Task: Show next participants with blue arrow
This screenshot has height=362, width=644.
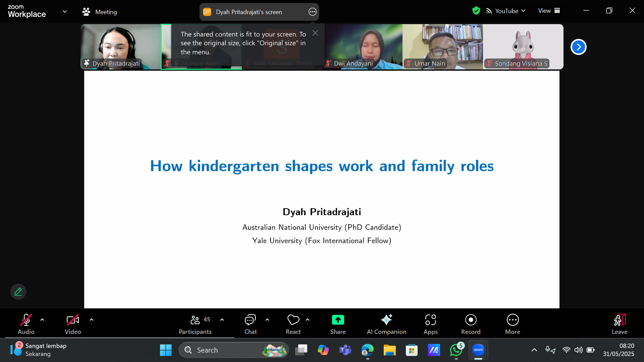Action: 578,47
